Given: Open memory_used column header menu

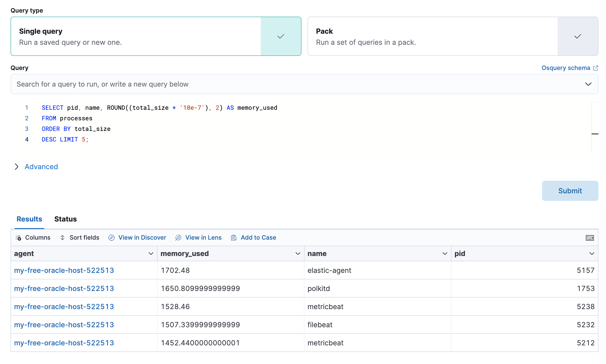Looking at the screenshot, I should [298, 253].
